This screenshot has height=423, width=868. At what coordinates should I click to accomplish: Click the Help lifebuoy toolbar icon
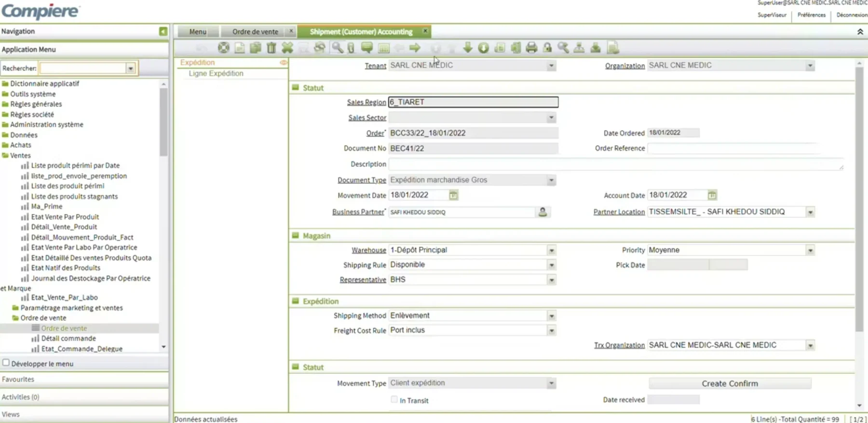coord(223,48)
